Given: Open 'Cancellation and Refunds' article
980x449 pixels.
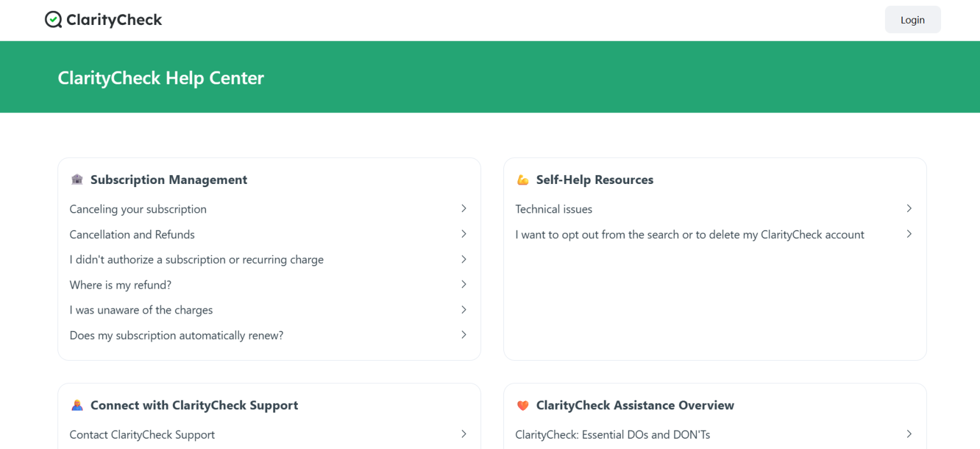Looking at the screenshot, I should [132, 234].
